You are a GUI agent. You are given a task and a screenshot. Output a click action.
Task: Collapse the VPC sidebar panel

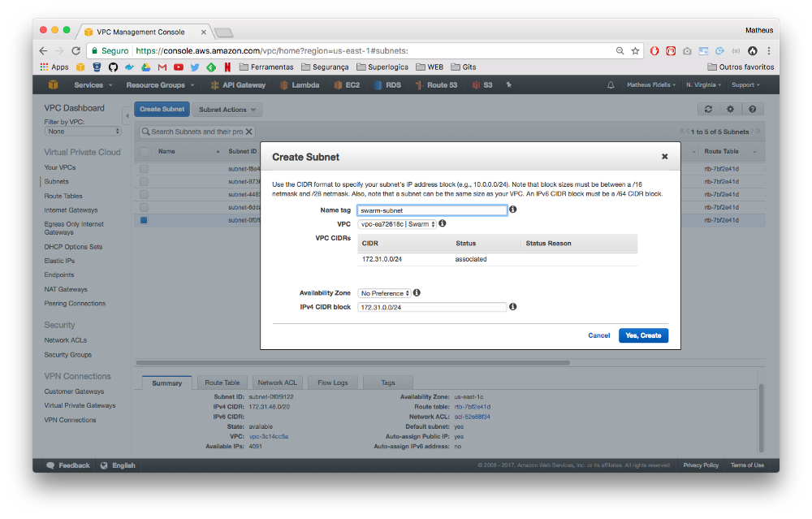(127, 115)
